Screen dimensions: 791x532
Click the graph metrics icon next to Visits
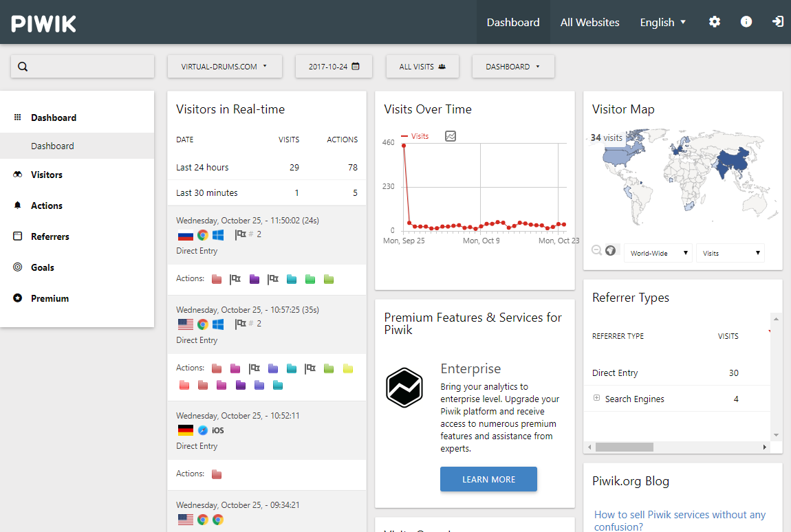point(451,136)
